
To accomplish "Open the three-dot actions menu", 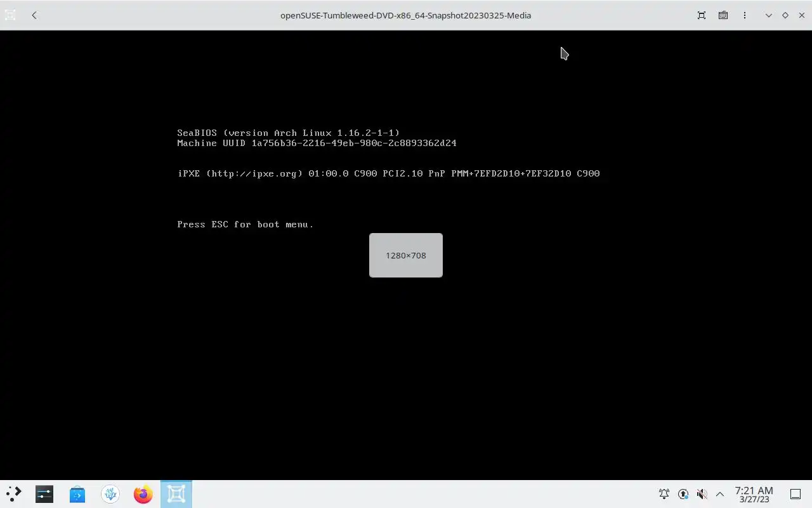I will coord(745,15).
